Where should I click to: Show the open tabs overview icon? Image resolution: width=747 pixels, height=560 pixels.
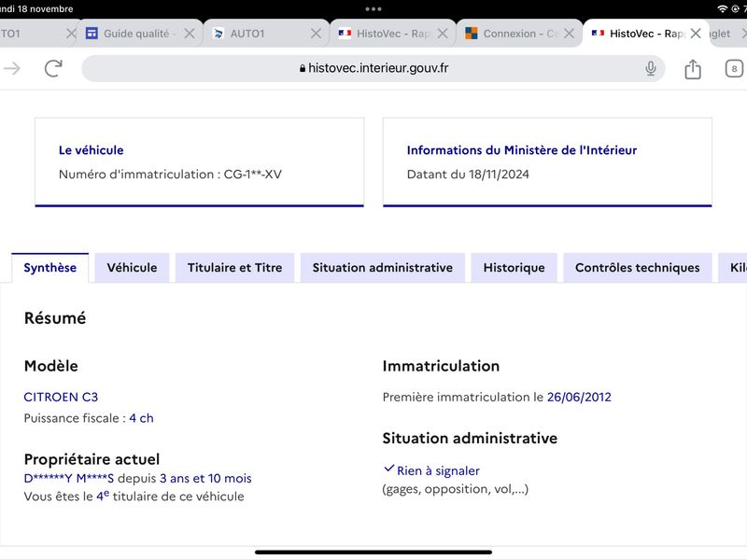click(x=734, y=68)
